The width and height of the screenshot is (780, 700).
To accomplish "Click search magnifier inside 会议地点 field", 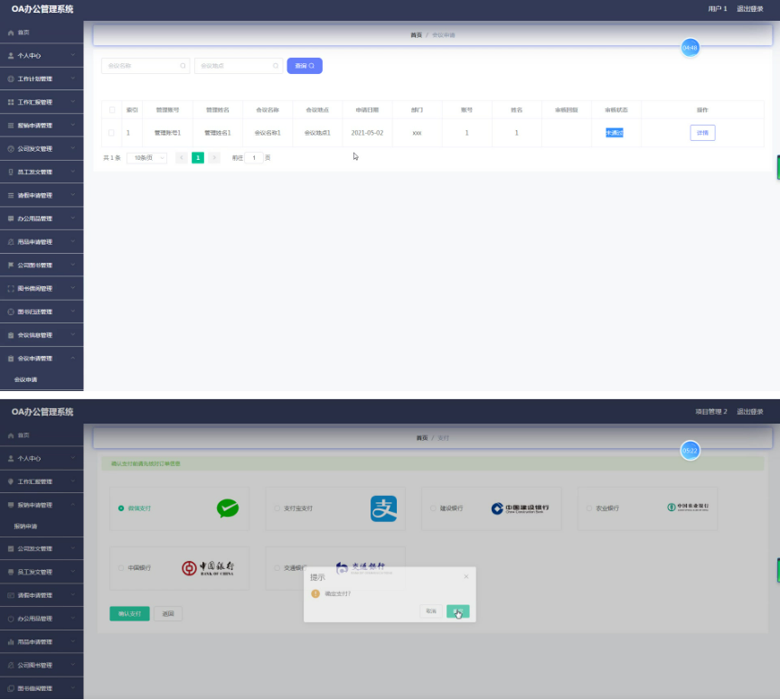I will point(276,66).
